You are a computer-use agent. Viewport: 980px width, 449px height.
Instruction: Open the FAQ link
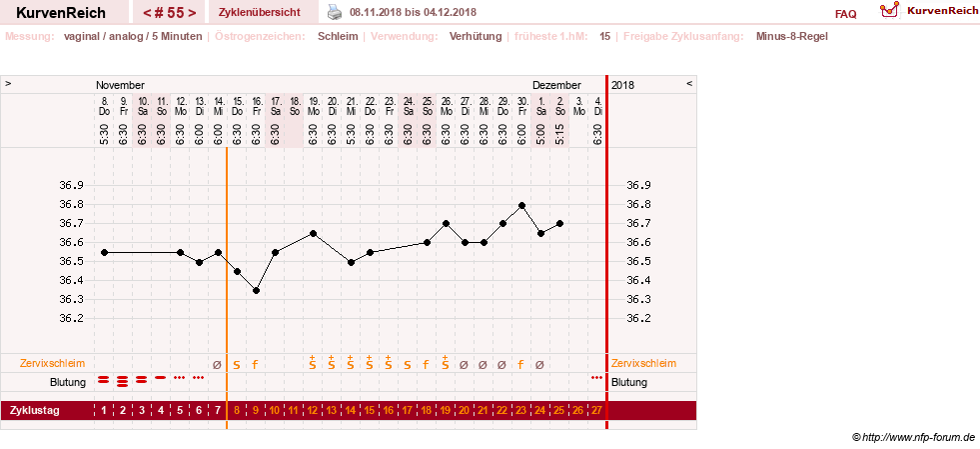point(845,14)
